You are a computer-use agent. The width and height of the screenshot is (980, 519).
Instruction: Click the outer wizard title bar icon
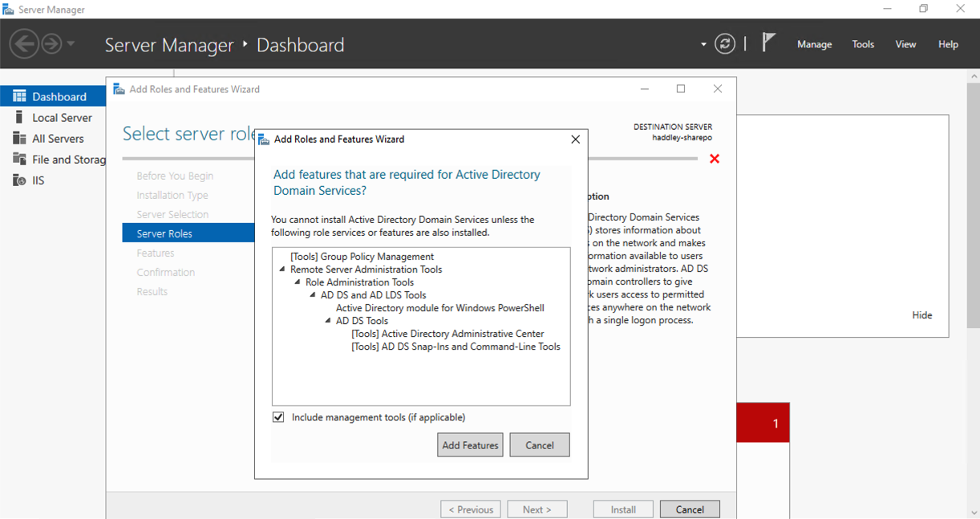[119, 89]
